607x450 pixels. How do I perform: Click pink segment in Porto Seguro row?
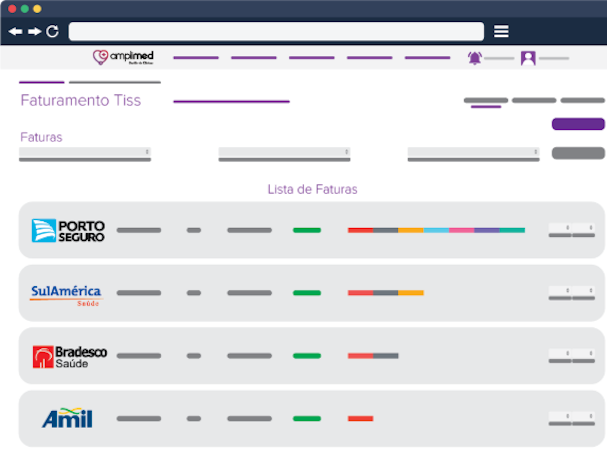461,230
